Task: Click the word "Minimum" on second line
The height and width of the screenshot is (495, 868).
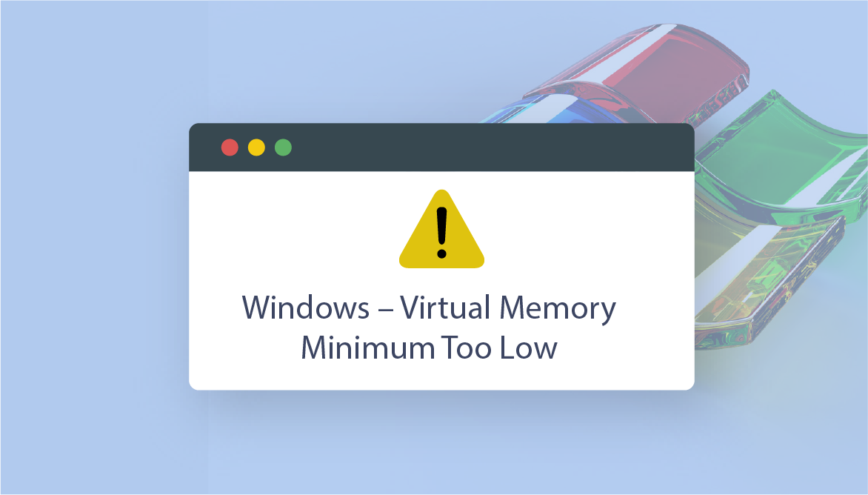Action: (367, 348)
